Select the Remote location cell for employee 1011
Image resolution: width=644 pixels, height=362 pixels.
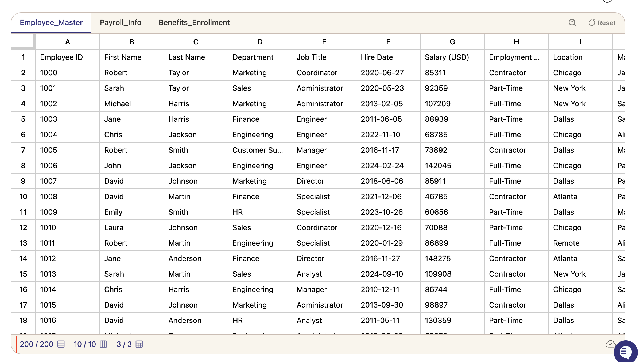pos(567,243)
